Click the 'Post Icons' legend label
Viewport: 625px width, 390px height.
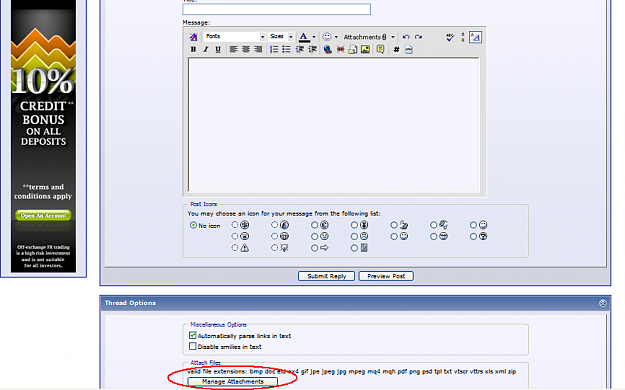[203, 204]
